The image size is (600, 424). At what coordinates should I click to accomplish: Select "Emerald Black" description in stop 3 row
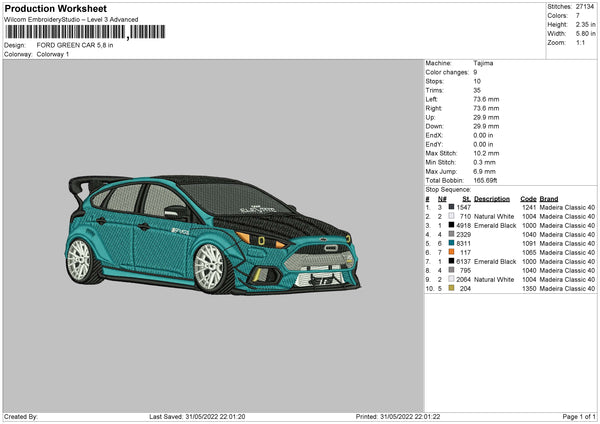(x=495, y=225)
